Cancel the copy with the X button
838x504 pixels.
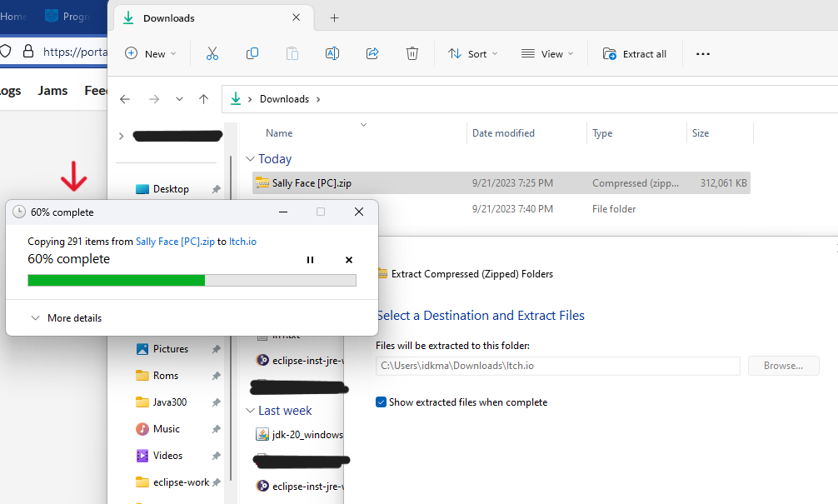pos(349,260)
